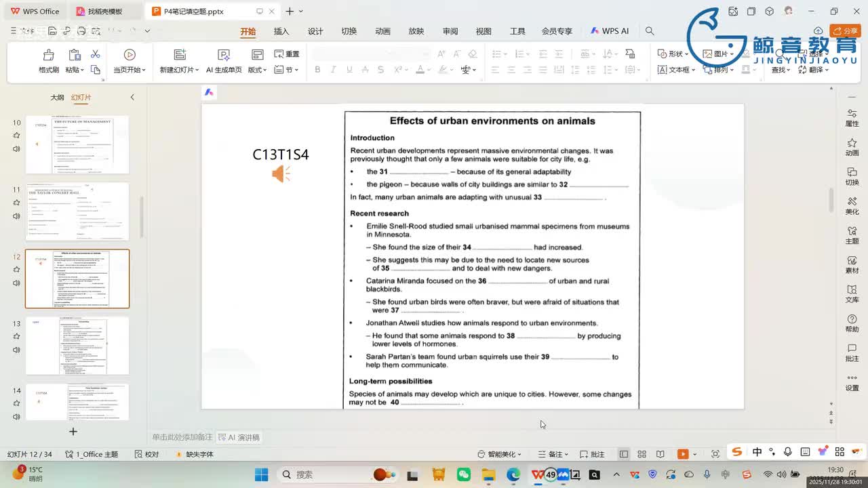Click the 分享 (Share) button
Viewport: 868px width, 488px height.
click(x=844, y=31)
